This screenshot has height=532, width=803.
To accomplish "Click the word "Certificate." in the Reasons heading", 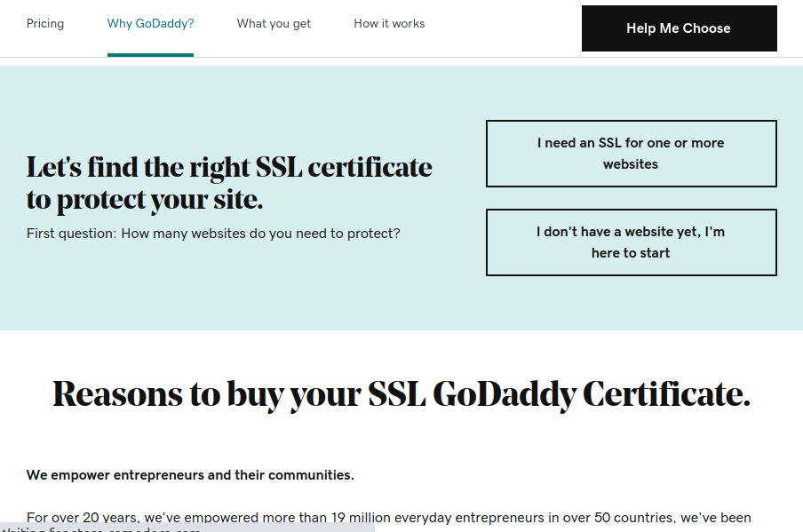I will tap(666, 393).
